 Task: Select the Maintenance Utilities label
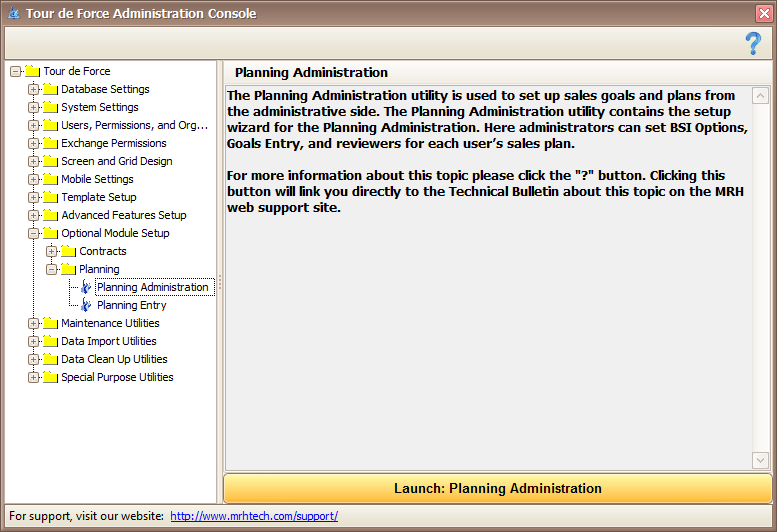pos(110,323)
